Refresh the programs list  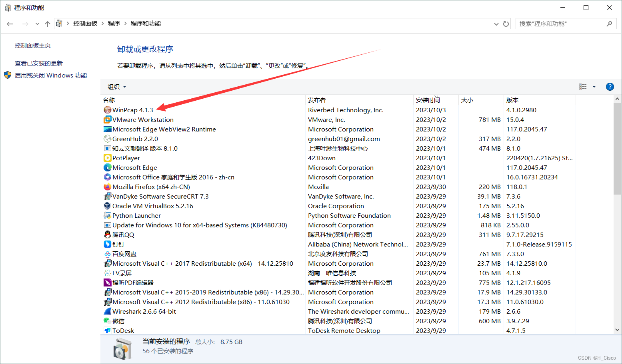point(506,24)
